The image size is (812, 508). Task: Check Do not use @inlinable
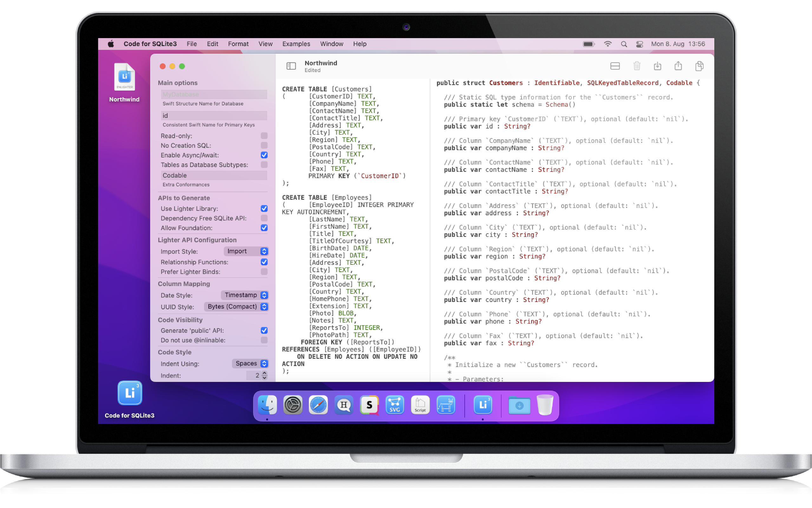[x=264, y=340]
